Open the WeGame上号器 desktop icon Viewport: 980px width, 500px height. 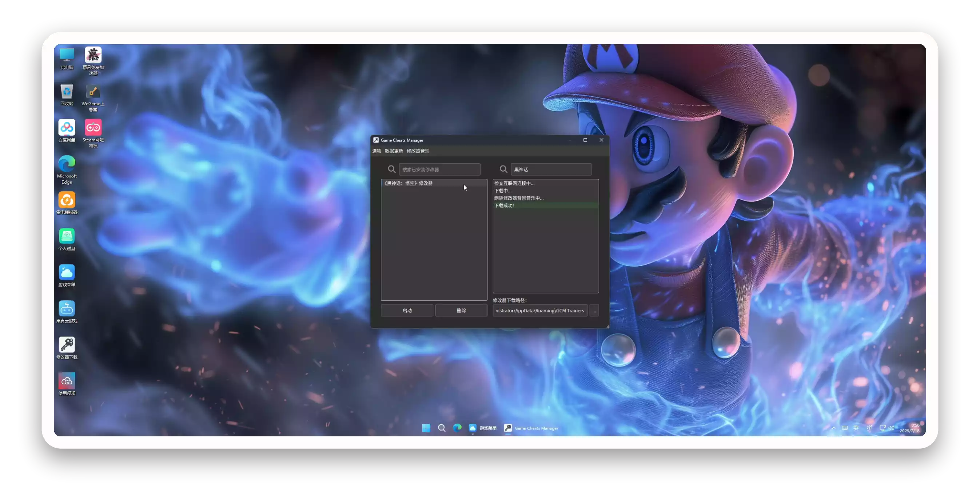click(93, 98)
